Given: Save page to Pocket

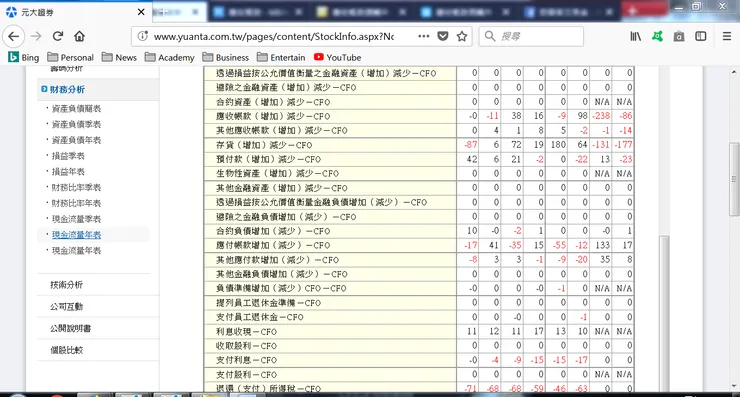Looking at the screenshot, I should click(x=443, y=36).
